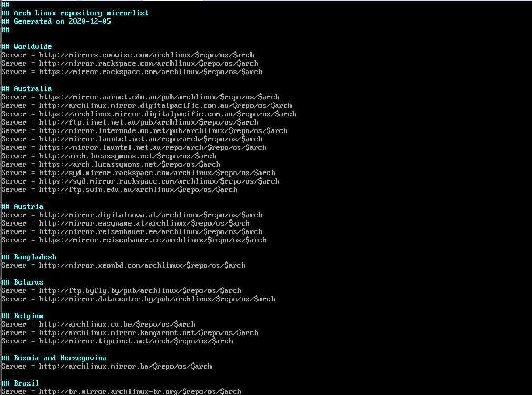
Task: Click the 'Arch Linux repository mirrorlist' header line
Action: [x=75, y=13]
